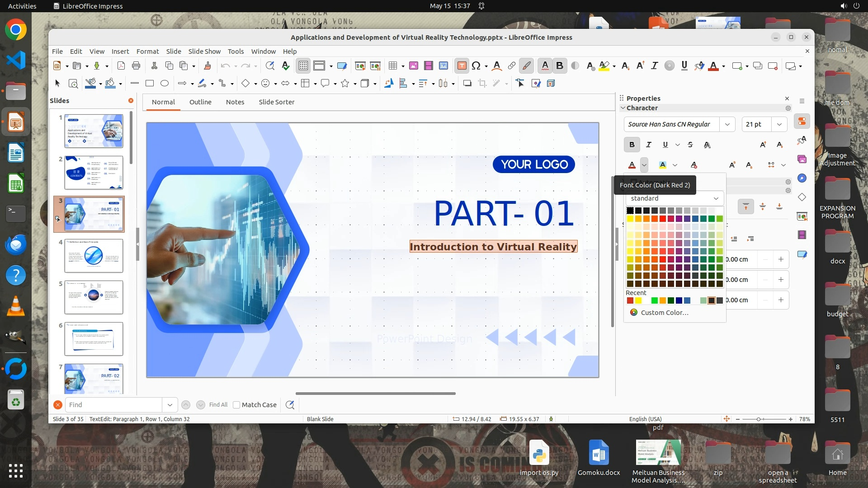Click the Find All button
868x488 pixels.
pos(218,405)
